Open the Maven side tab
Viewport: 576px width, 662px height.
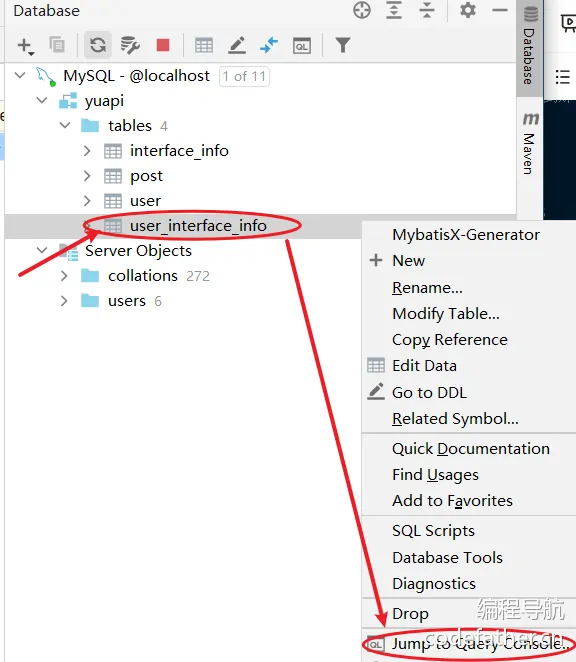[530, 143]
